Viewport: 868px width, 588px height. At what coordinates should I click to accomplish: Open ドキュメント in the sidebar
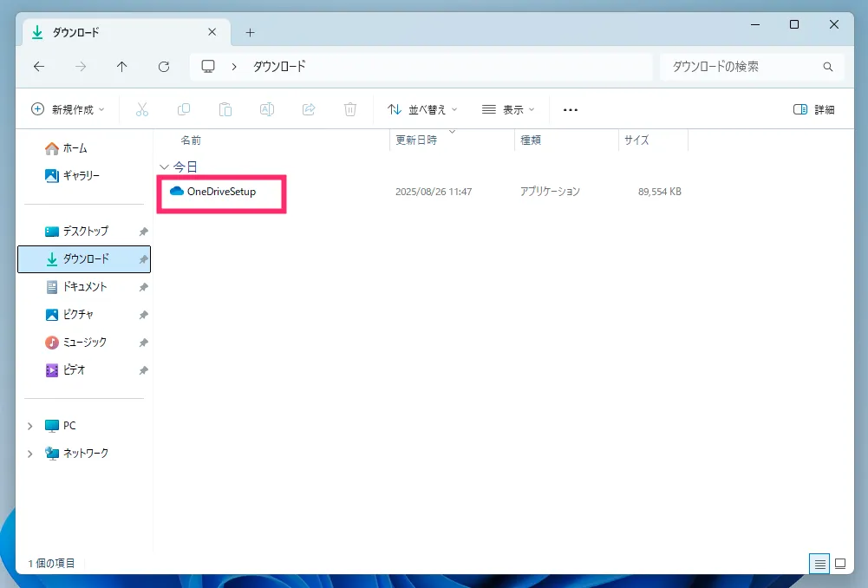[84, 287]
